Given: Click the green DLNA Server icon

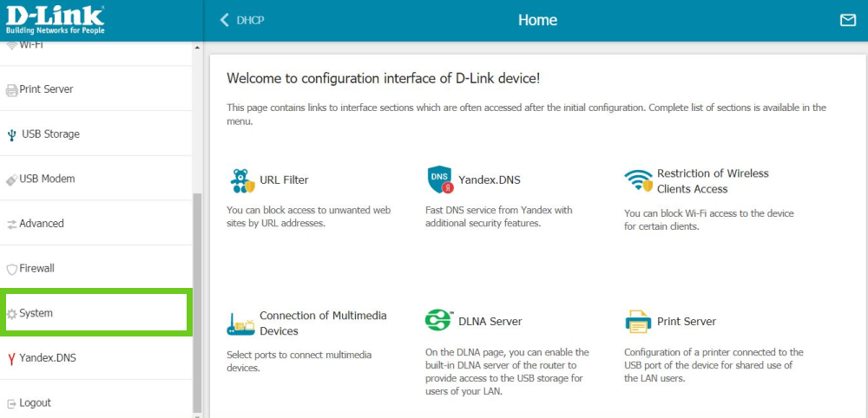Looking at the screenshot, I should [439, 321].
